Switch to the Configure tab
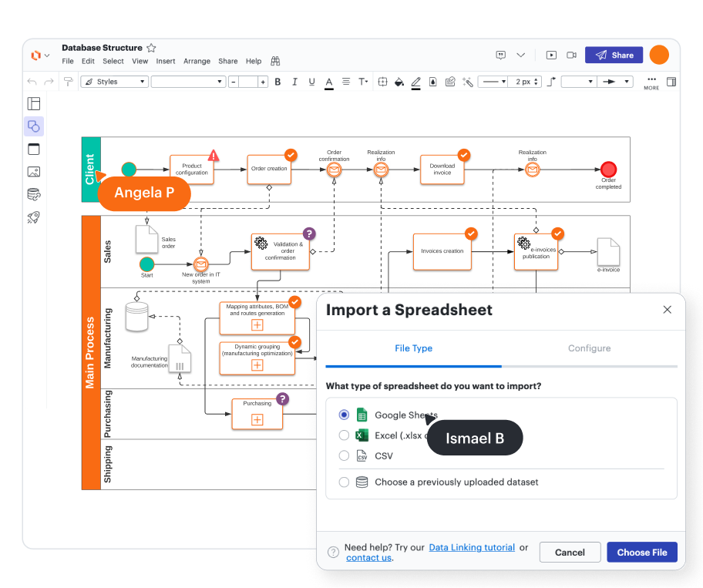Image resolution: width=703 pixels, height=588 pixels. click(x=589, y=348)
